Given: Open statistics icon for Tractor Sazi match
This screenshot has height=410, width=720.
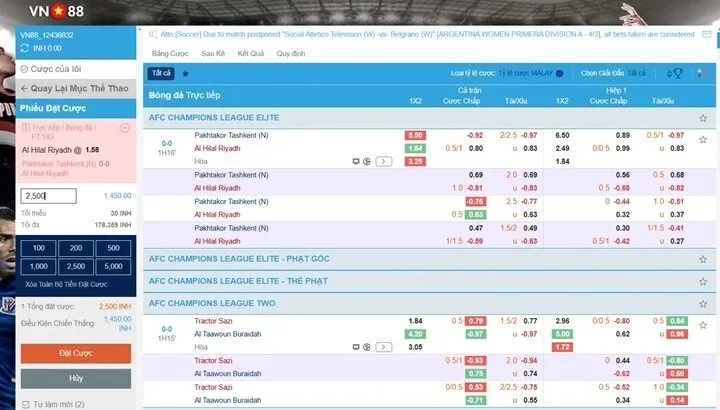Looking at the screenshot, I should click(x=367, y=347).
